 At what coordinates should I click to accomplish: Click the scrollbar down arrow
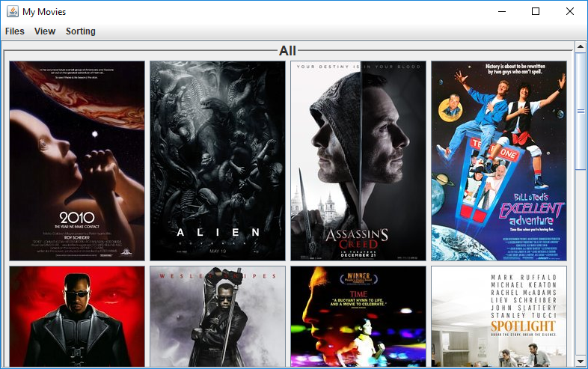coord(581,362)
